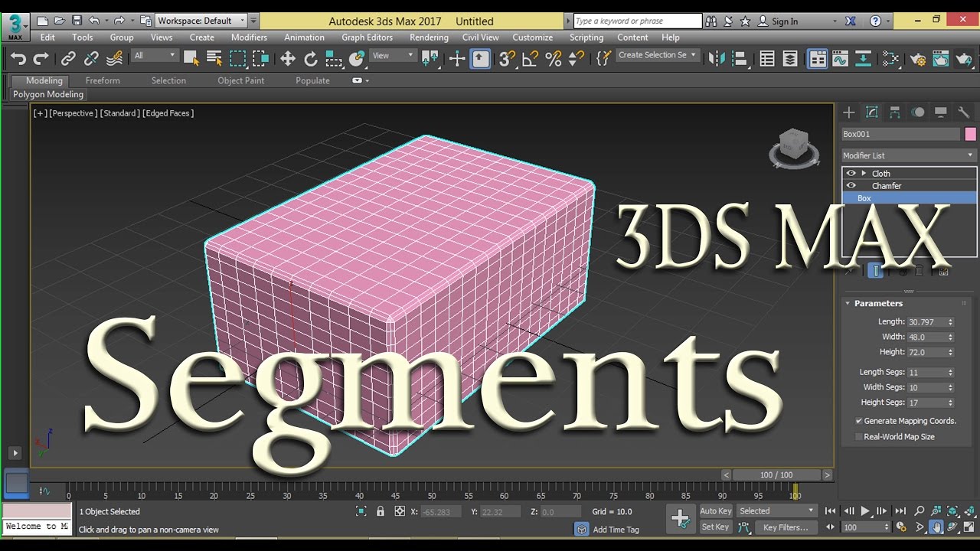Open the Rendered Frame Window

click(x=940, y=58)
